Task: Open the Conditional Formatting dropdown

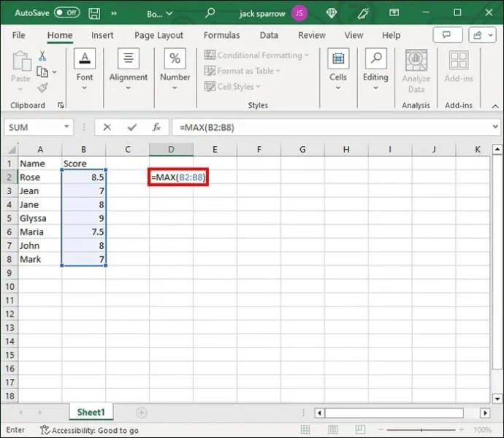Action: pyautogui.click(x=256, y=55)
